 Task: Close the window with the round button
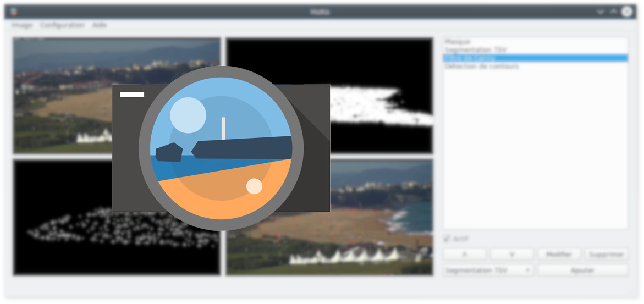pos(627,12)
